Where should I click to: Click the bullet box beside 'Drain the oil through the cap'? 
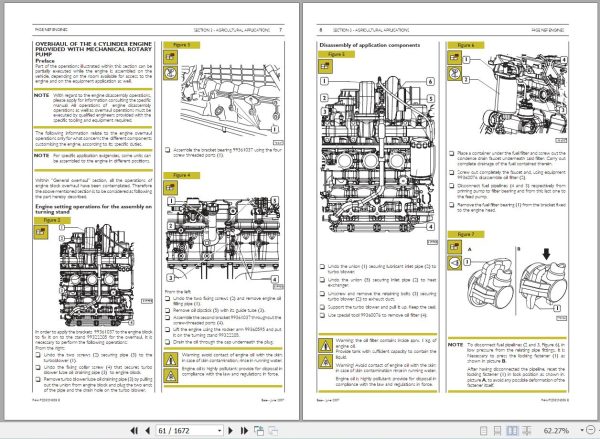tap(167, 342)
